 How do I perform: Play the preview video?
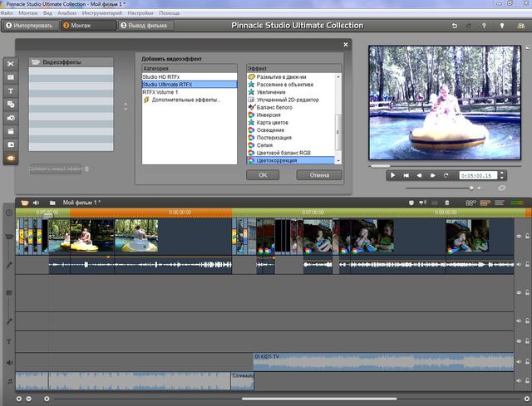pos(392,175)
